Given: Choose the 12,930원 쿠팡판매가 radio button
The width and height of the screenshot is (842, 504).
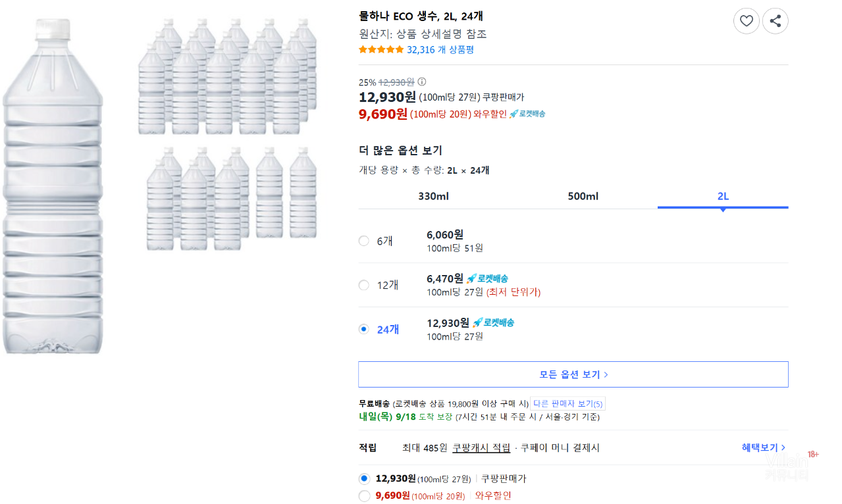Looking at the screenshot, I should (365, 478).
